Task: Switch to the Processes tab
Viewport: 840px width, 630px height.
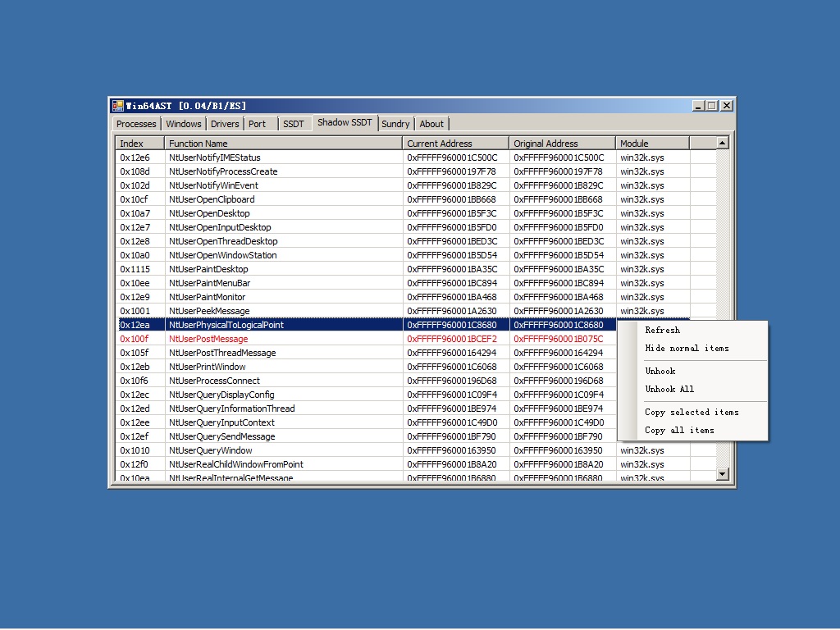Action: coord(136,124)
